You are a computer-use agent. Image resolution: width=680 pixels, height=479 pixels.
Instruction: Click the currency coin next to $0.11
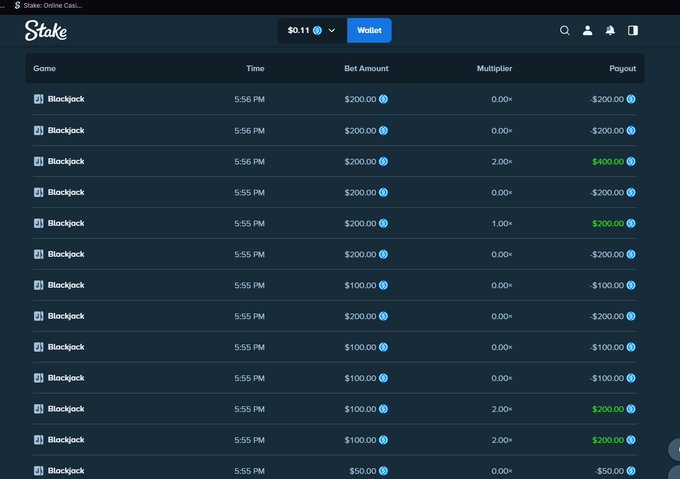[317, 30]
